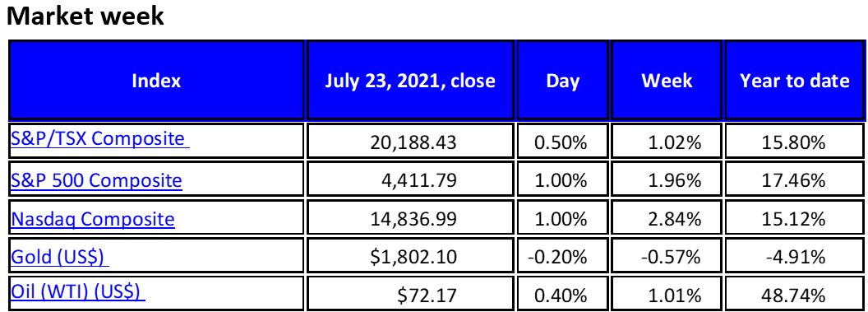Open the Nasdaq Composite link
Viewport: 868px width, 312px height.
93,220
